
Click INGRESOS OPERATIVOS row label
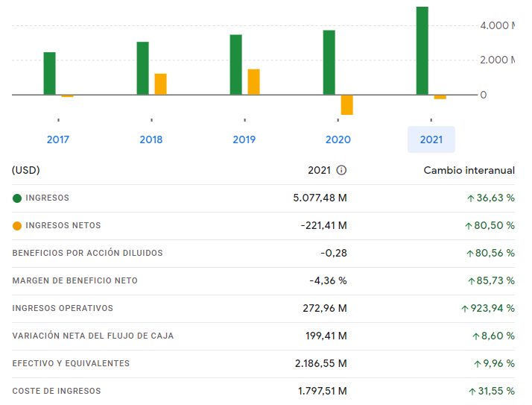point(63,308)
